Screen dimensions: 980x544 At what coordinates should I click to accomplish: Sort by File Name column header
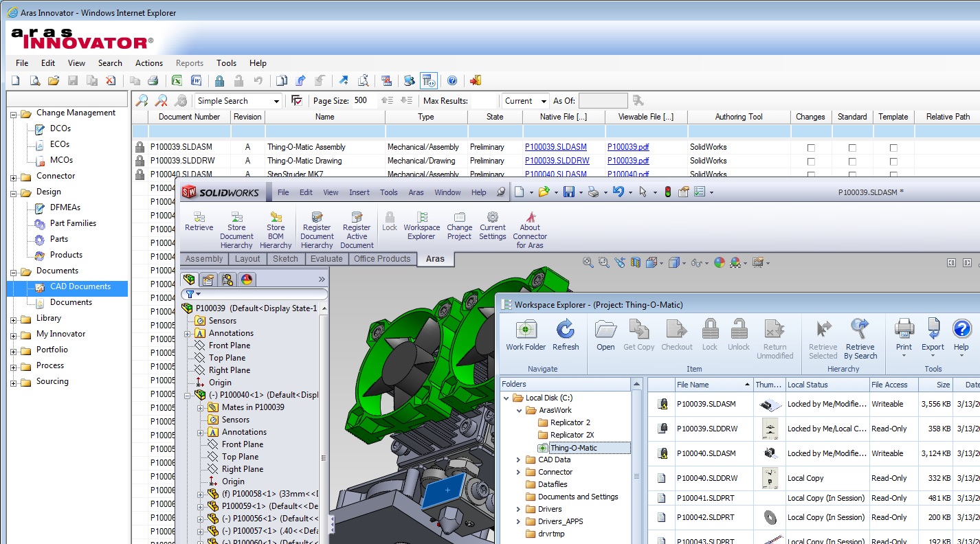pyautogui.click(x=713, y=385)
